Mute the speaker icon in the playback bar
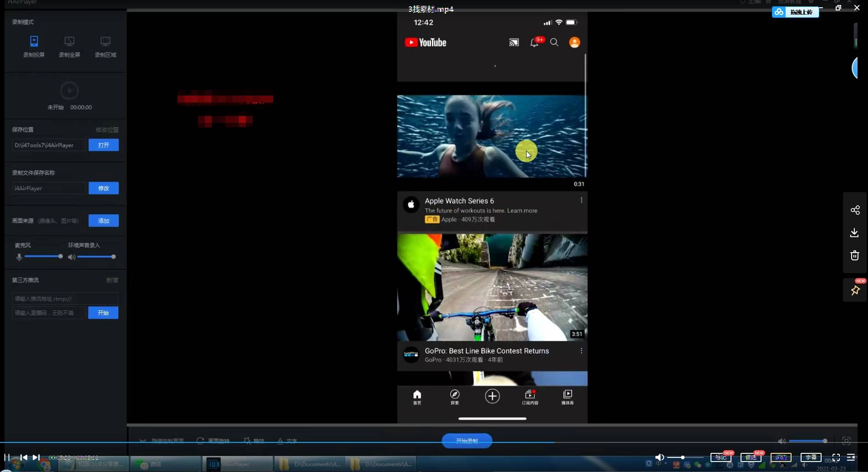The width and height of the screenshot is (868, 472). pyautogui.click(x=660, y=457)
